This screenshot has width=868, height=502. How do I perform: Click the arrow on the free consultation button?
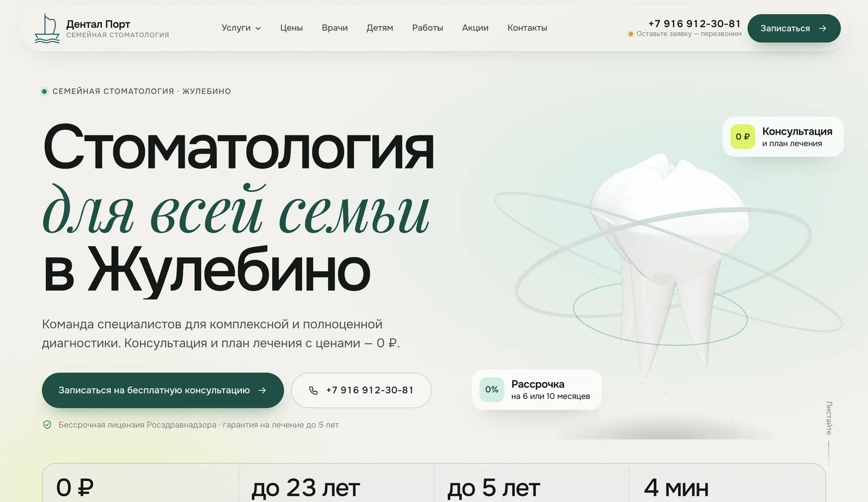coord(263,390)
